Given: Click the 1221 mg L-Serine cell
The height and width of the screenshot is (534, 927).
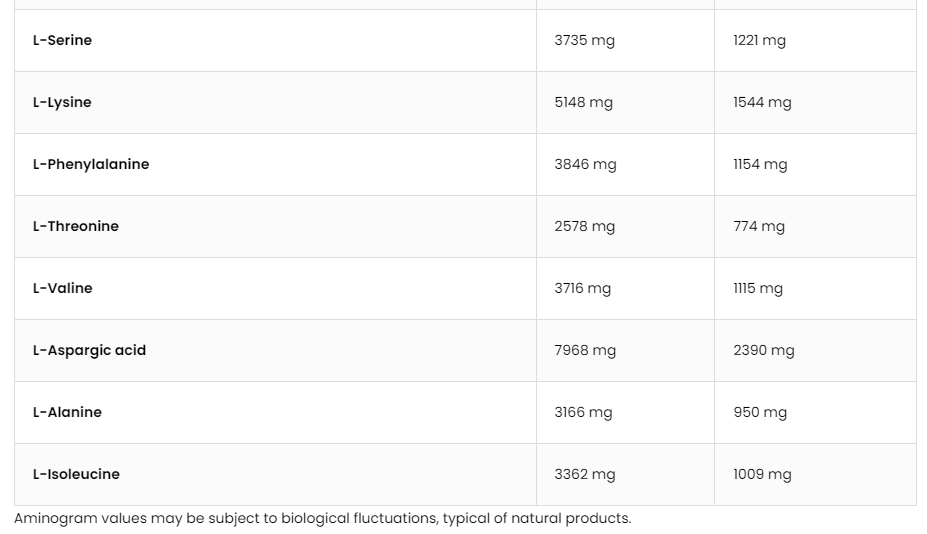Looking at the screenshot, I should 759,40.
